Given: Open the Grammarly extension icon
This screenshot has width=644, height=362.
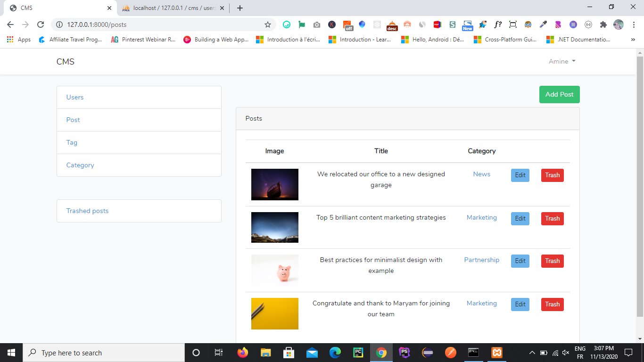Looking at the screenshot, I should [286, 25].
